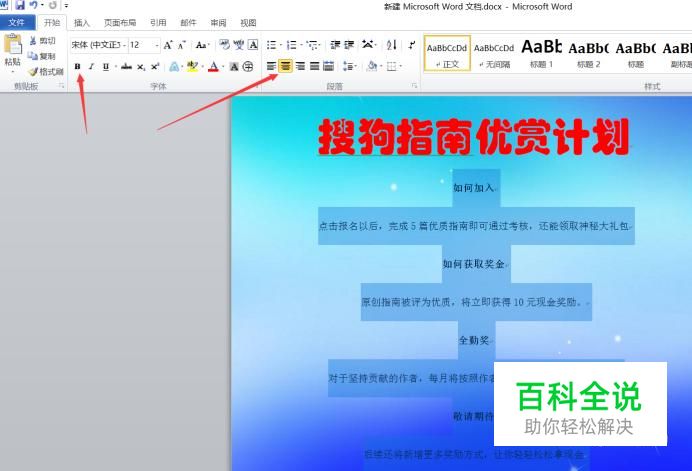The height and width of the screenshot is (471, 692).
Task: Toggle Strikethrough formatting
Action: click(126, 67)
